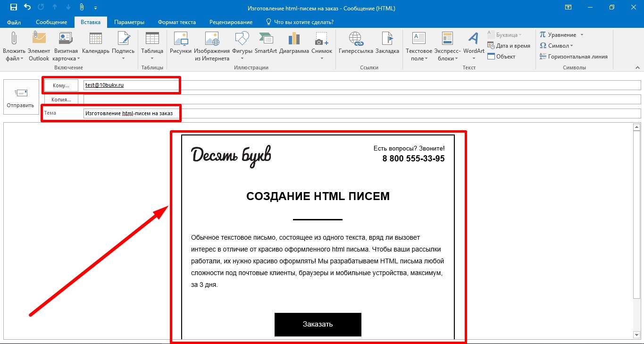The image size is (644, 344).
Task: Open the Файл menu tab
Action: [14, 22]
